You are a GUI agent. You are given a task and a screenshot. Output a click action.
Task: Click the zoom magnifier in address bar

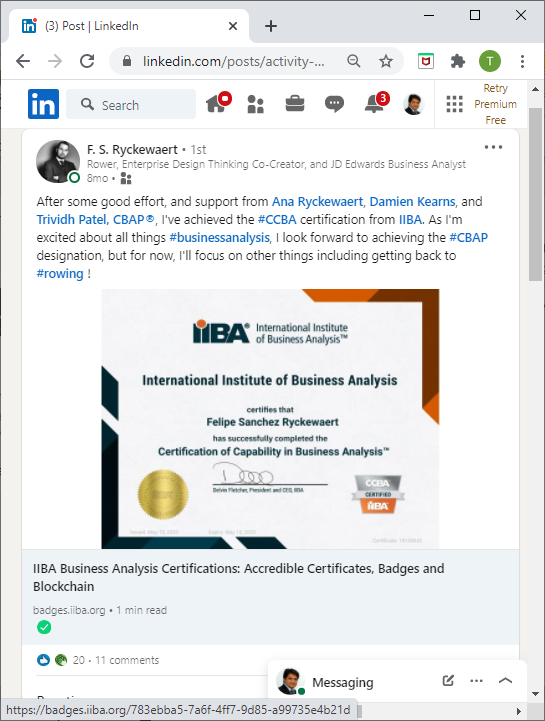click(x=354, y=61)
